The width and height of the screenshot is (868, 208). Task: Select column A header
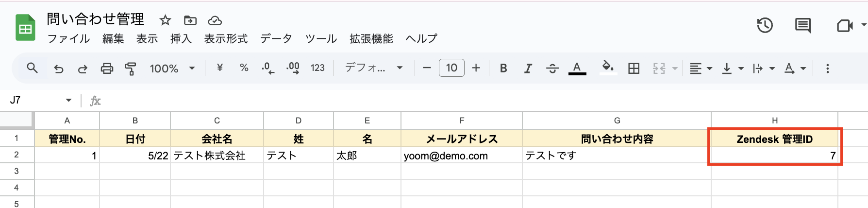pyautogui.click(x=67, y=121)
